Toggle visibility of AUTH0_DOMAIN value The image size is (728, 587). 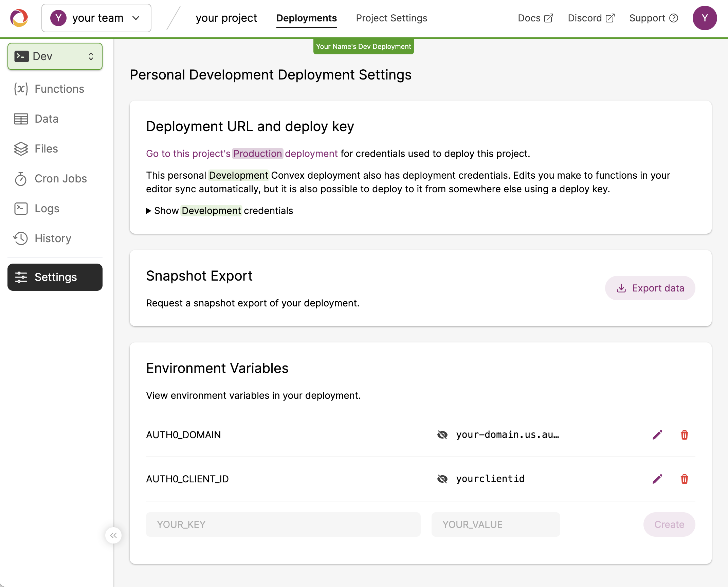pyautogui.click(x=442, y=435)
